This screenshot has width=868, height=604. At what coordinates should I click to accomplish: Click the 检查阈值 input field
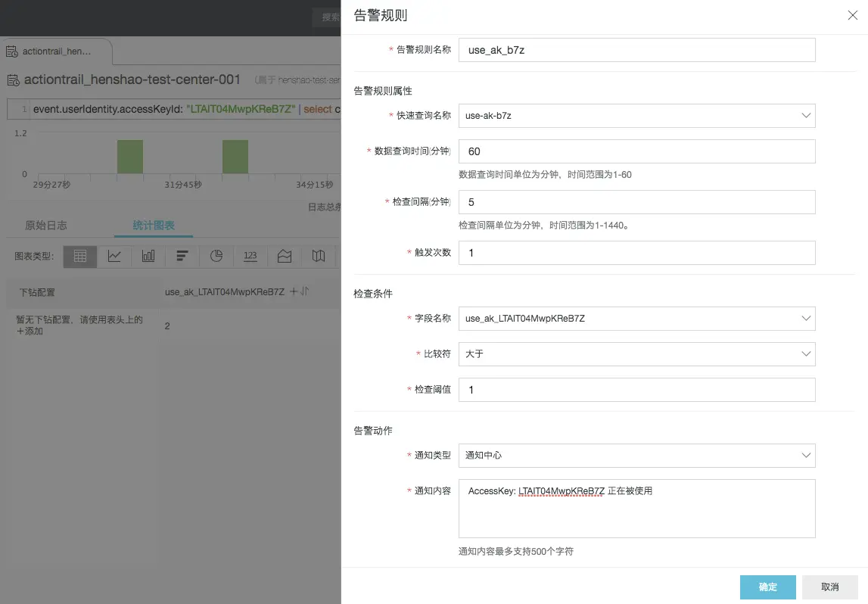636,390
